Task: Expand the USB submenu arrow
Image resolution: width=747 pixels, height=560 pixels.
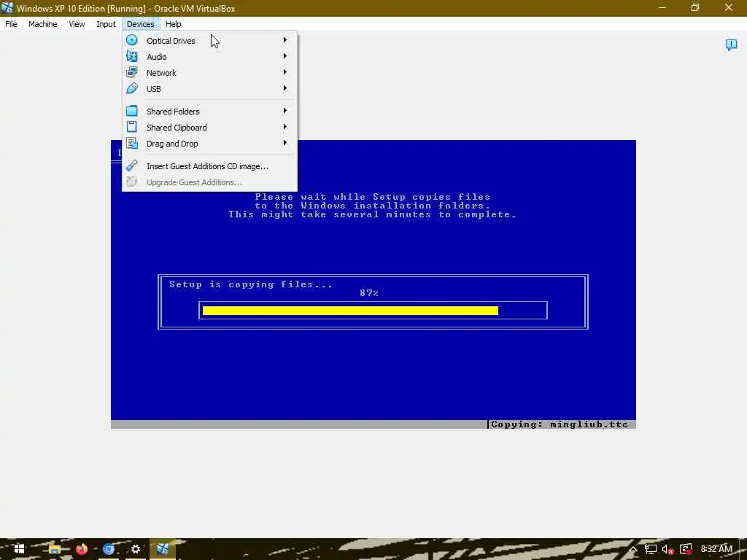Action: [285, 88]
